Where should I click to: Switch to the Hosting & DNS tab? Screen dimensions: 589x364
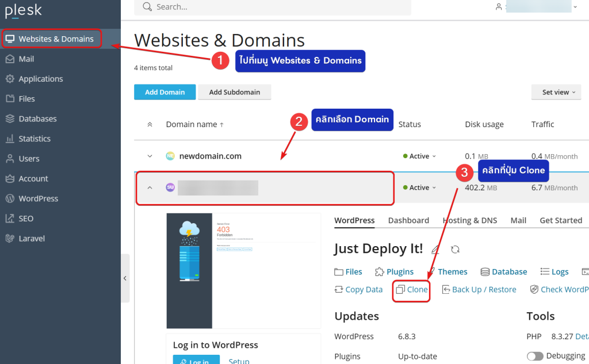[x=470, y=220]
